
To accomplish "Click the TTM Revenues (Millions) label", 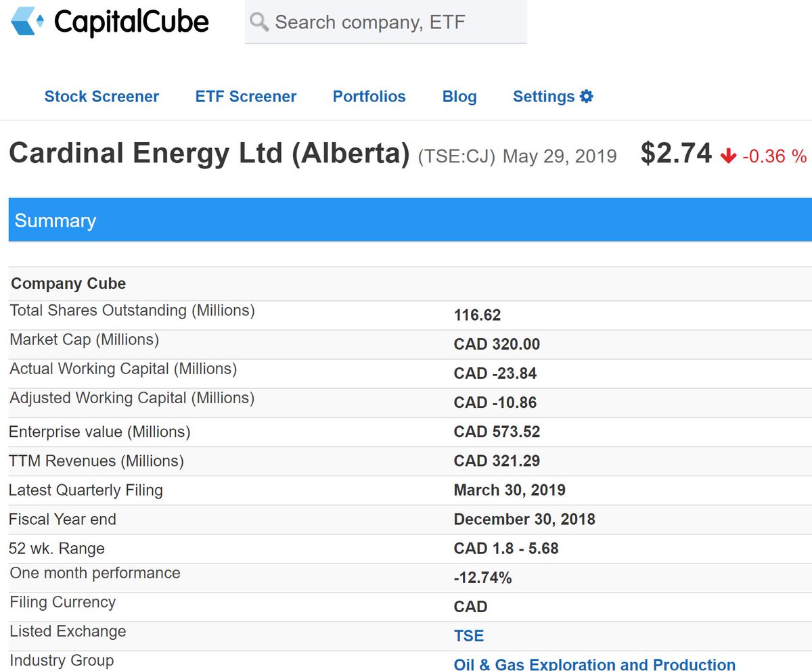I will pos(96,461).
